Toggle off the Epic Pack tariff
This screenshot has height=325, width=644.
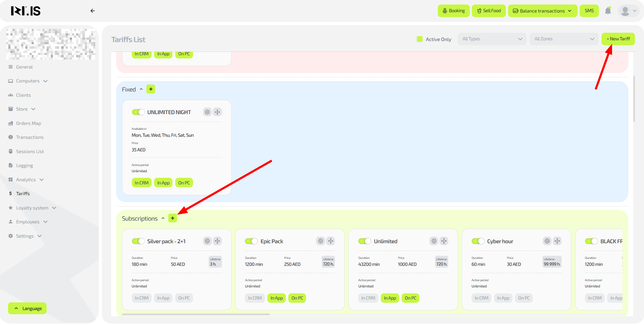pyautogui.click(x=251, y=241)
